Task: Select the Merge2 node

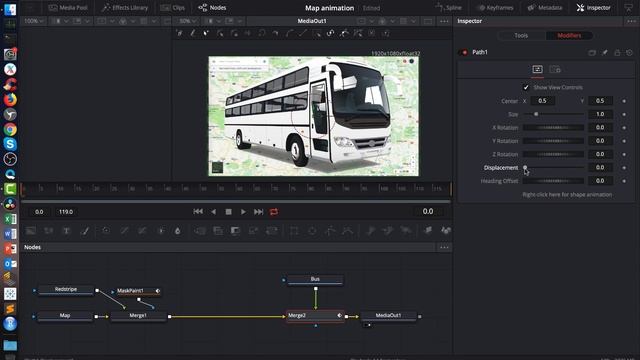Action: point(315,316)
